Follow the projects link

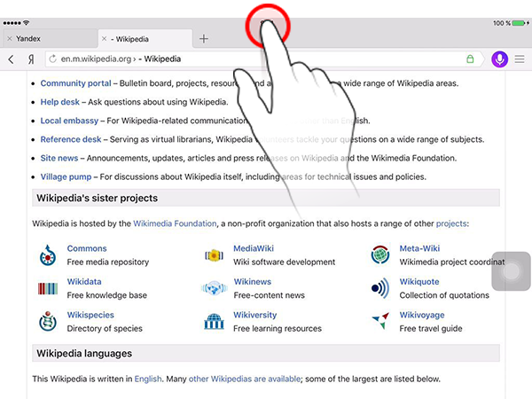tap(451, 223)
